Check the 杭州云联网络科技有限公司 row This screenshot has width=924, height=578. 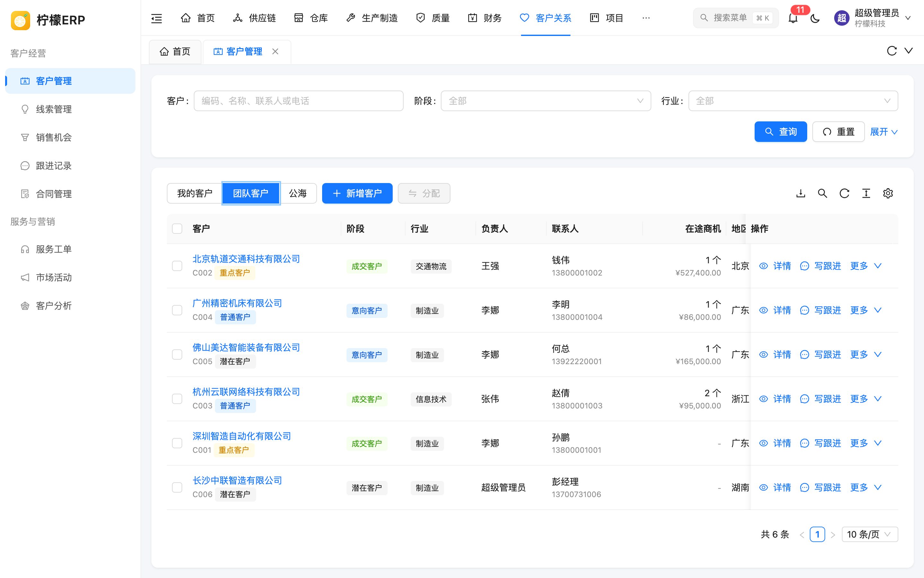177,399
